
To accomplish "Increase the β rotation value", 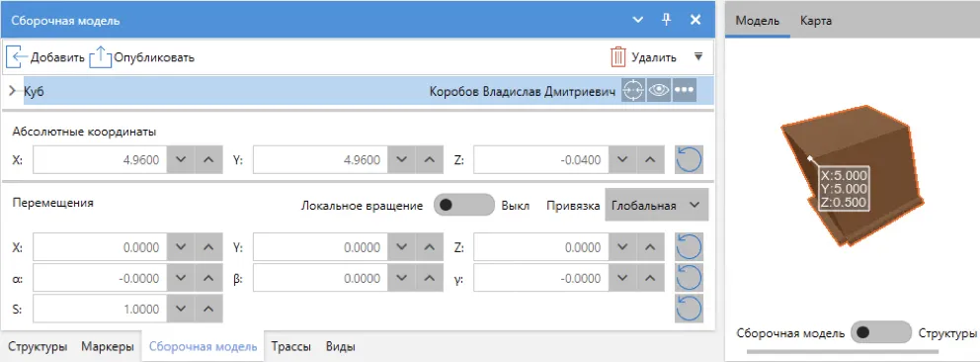I will click(429, 278).
